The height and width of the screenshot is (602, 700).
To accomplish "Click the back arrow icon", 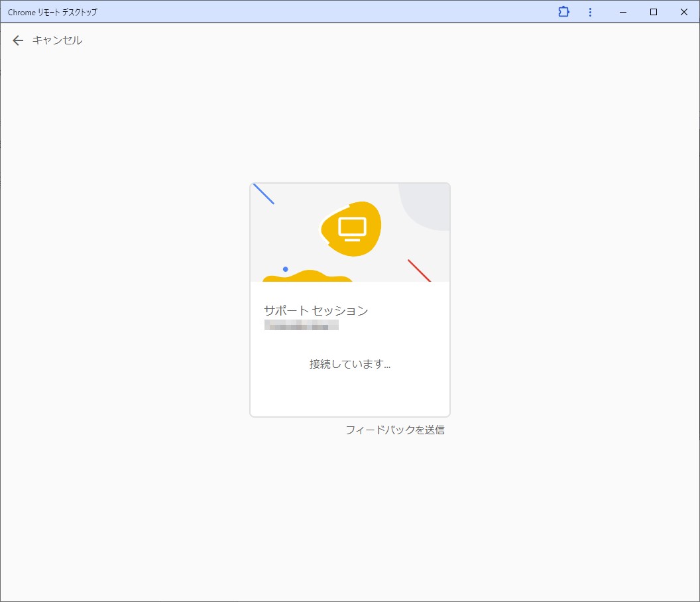I will point(18,40).
